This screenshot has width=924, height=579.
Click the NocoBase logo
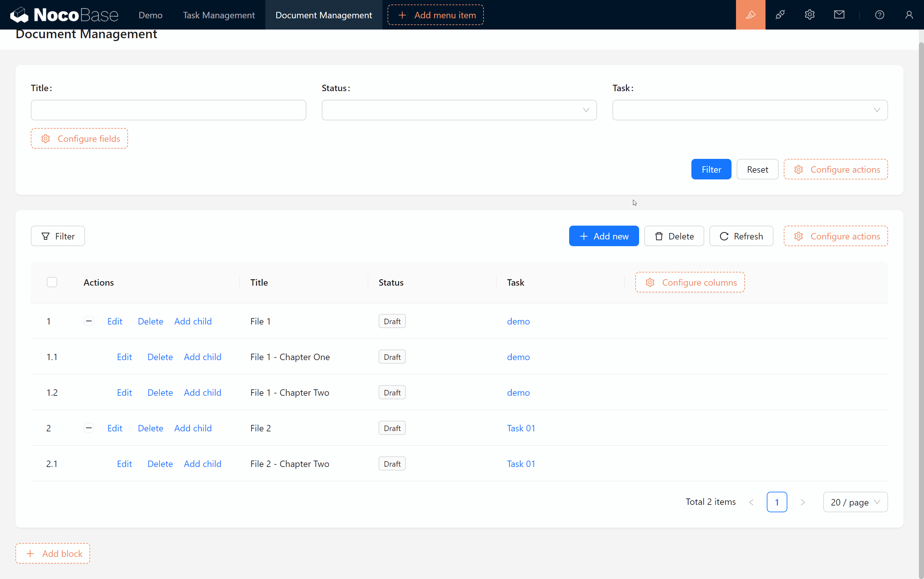(x=64, y=15)
